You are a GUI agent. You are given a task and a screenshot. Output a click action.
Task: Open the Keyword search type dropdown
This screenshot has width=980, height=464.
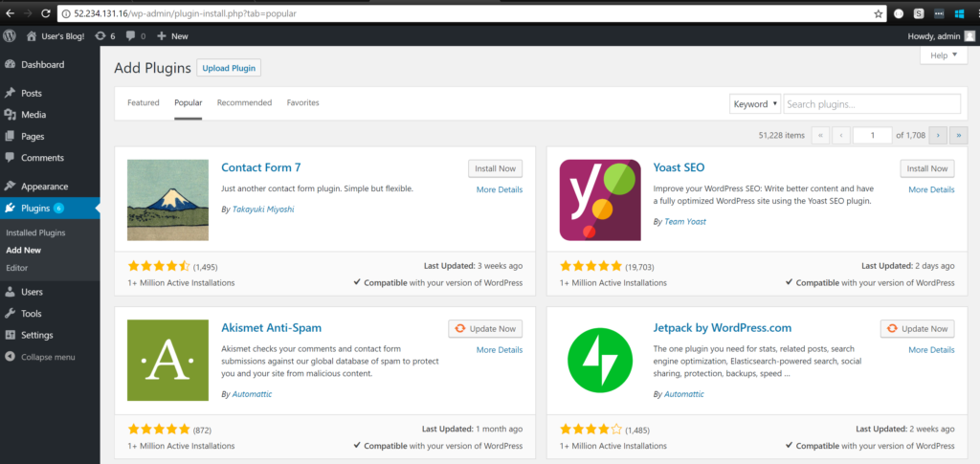pos(755,104)
